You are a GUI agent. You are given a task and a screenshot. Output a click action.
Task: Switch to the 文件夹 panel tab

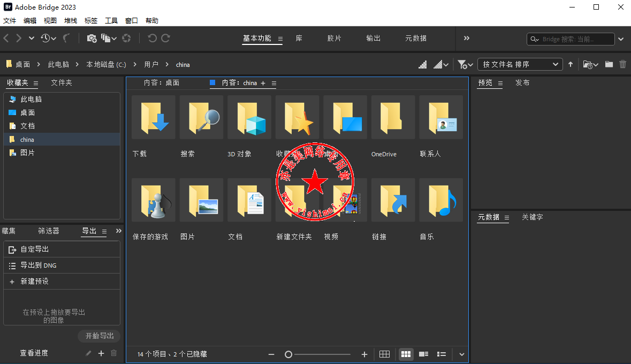click(x=61, y=82)
